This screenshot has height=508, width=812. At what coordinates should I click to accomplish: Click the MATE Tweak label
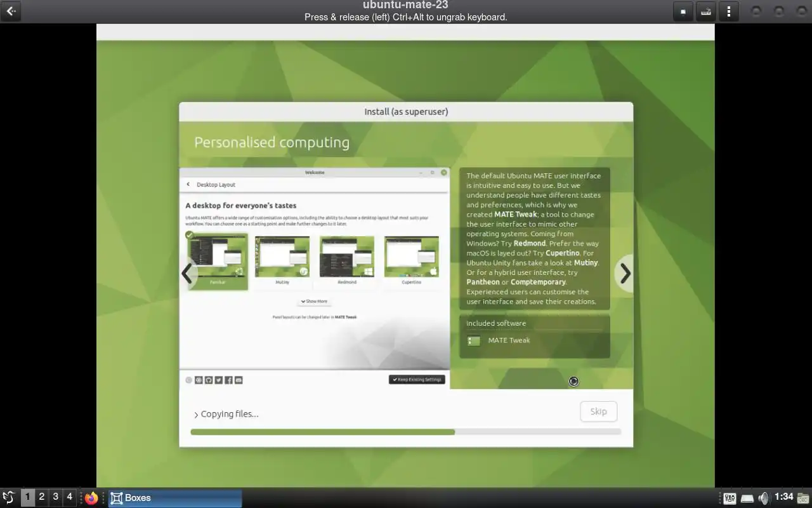click(x=509, y=340)
